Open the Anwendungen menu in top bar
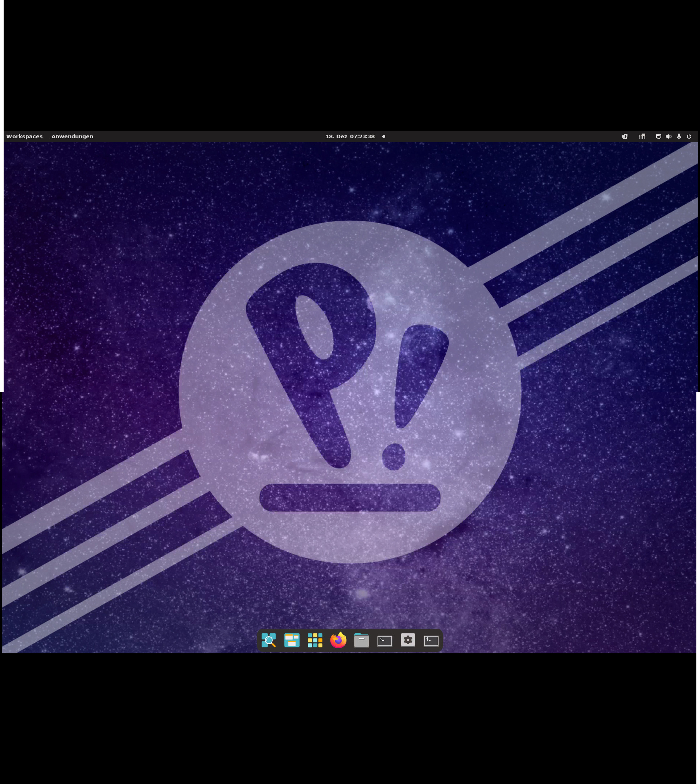Viewport: 700px width, 784px height. (72, 136)
